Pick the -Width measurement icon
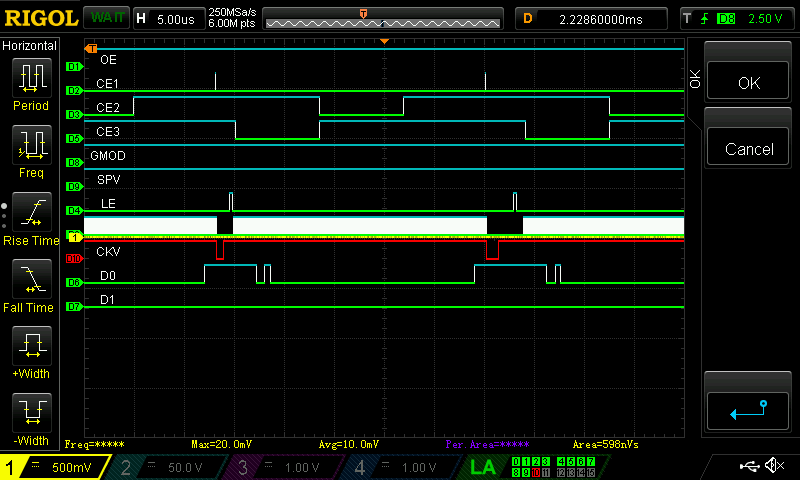 [x=30, y=412]
